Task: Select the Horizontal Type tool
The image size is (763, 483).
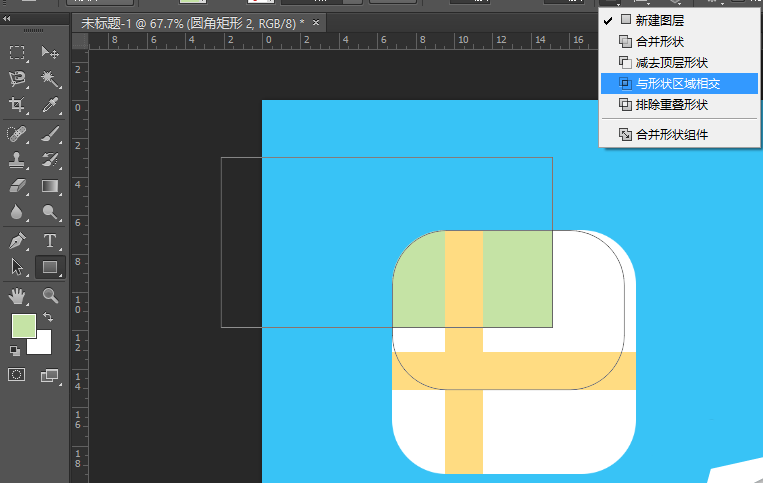Action: pyautogui.click(x=50, y=241)
